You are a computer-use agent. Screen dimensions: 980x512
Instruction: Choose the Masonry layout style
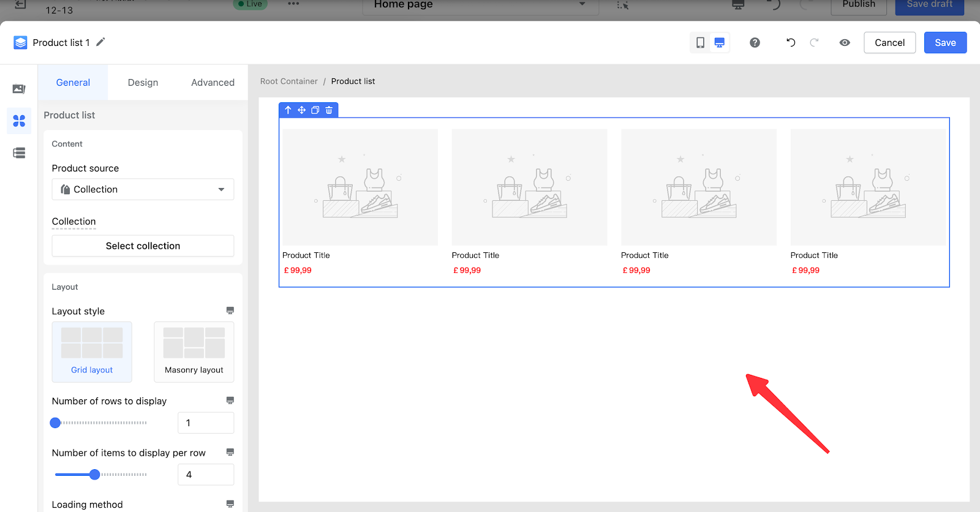coord(194,352)
